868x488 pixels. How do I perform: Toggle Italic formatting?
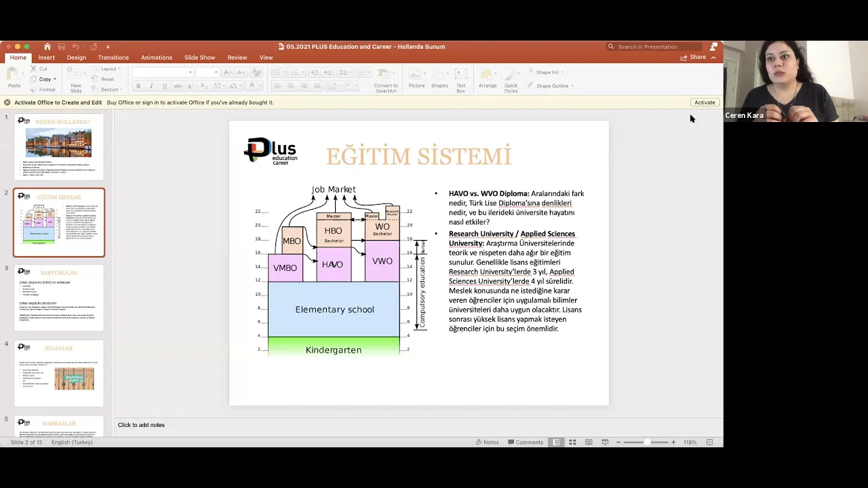[151, 86]
